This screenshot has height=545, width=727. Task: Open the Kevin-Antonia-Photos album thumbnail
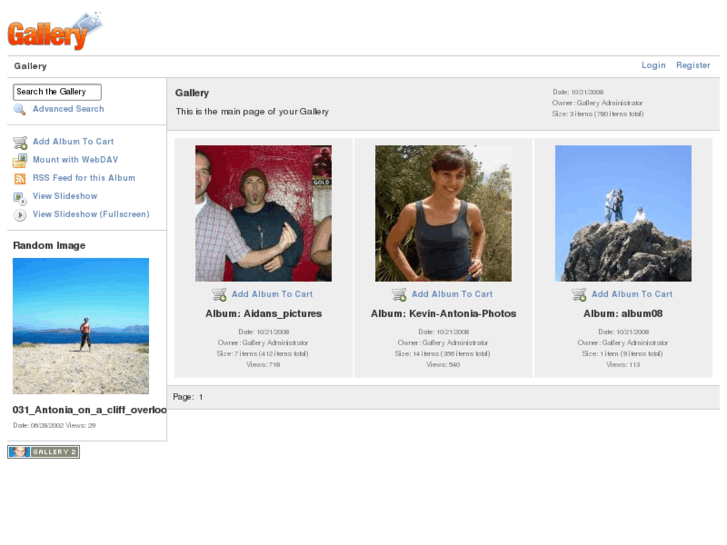(x=443, y=213)
